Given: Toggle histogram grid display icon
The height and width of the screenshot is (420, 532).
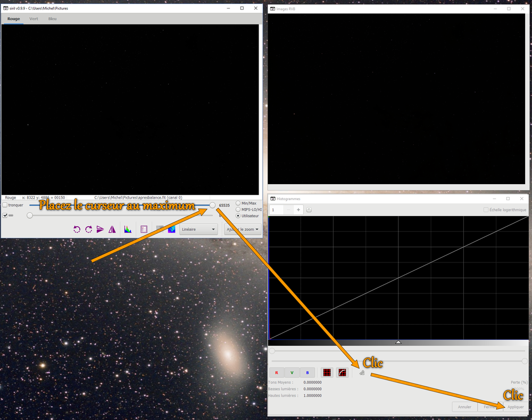Looking at the screenshot, I should [327, 373].
